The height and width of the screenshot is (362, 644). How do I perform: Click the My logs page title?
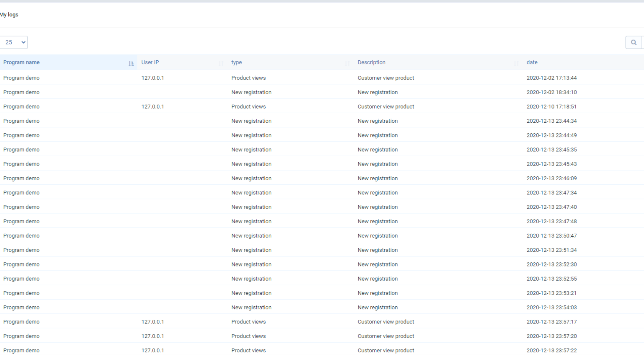[x=9, y=15]
